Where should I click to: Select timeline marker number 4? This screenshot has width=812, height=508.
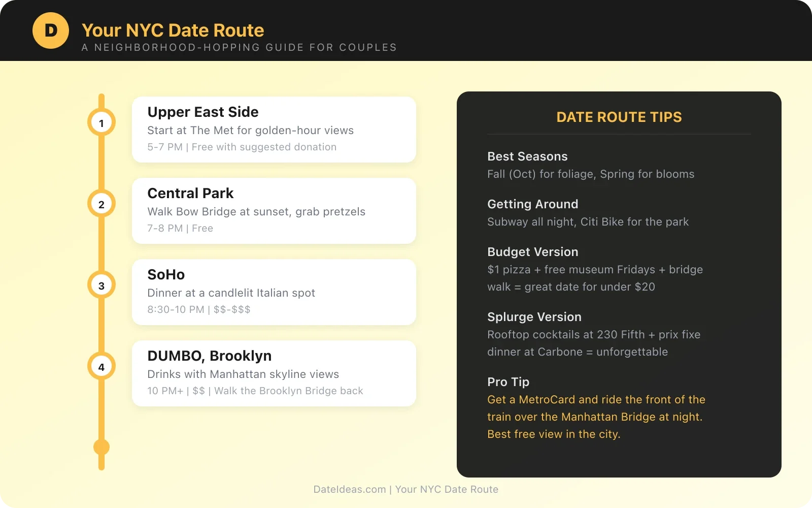pos(101,366)
